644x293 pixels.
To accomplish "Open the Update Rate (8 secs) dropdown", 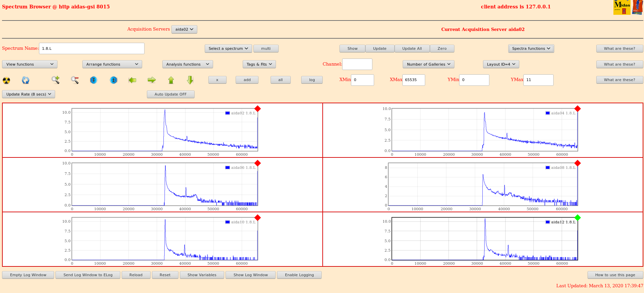I will (29, 95).
